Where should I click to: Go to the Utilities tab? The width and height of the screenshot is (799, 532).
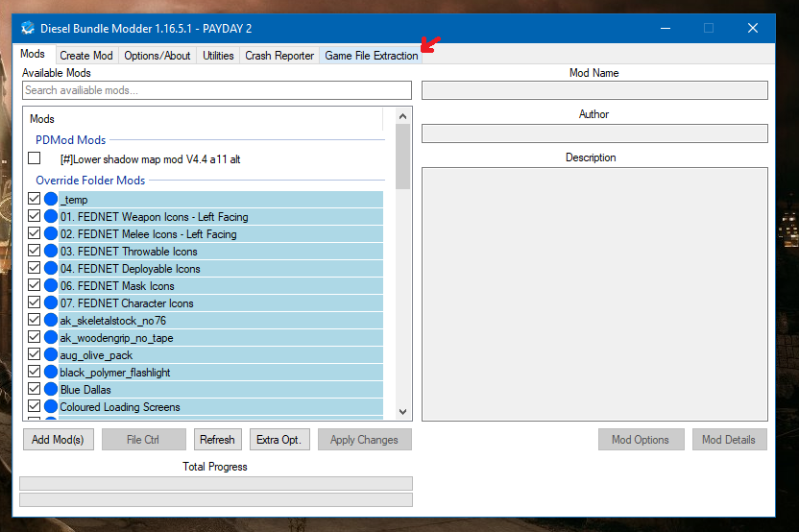[218, 56]
